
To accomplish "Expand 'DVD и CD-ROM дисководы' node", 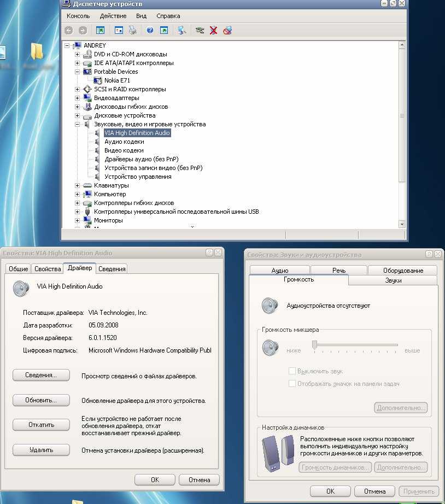I will pos(78,54).
